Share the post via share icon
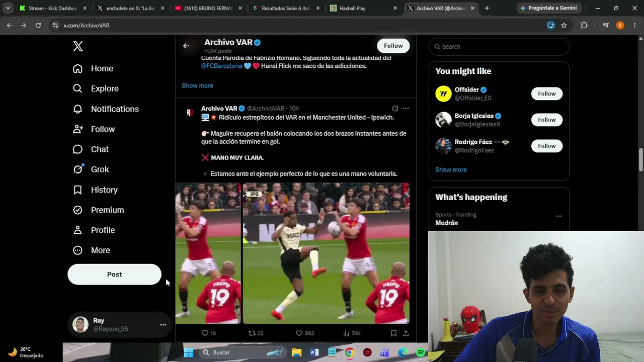 click(406, 333)
